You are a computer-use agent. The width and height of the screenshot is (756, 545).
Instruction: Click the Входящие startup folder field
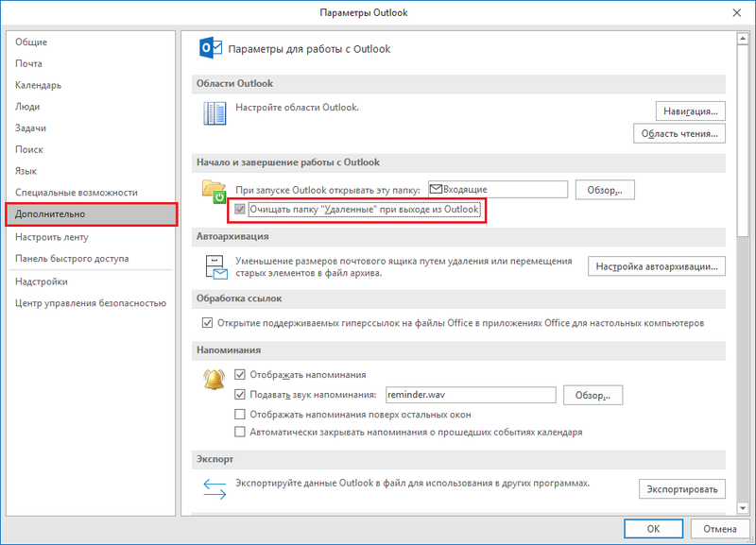tap(498, 189)
